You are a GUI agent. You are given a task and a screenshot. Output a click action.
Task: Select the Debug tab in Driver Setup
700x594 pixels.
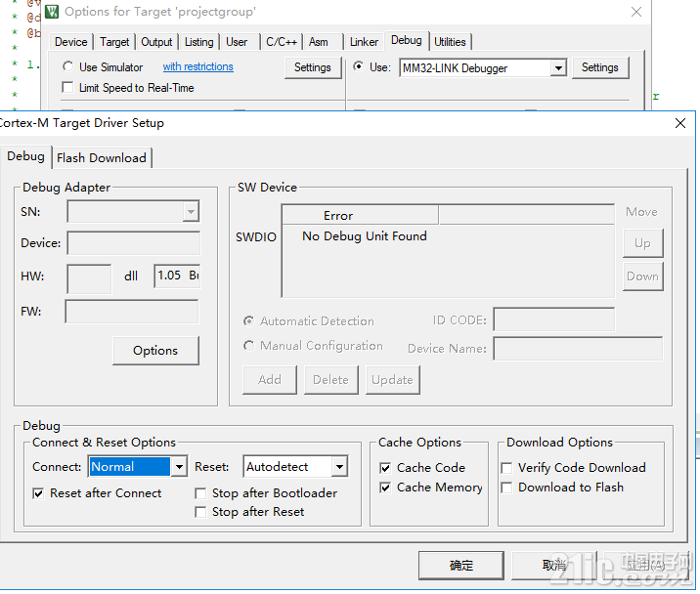coord(25,156)
